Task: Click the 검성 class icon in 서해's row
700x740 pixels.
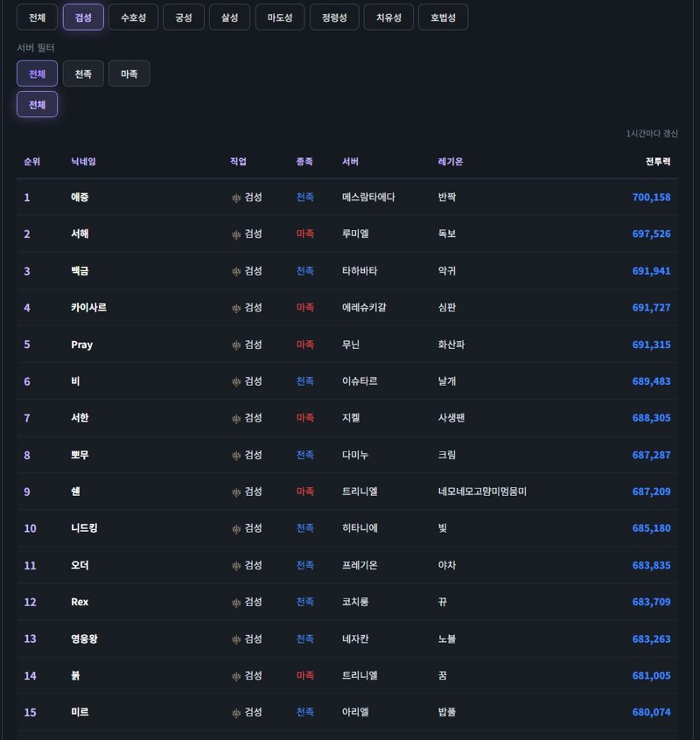Action: coord(236,234)
